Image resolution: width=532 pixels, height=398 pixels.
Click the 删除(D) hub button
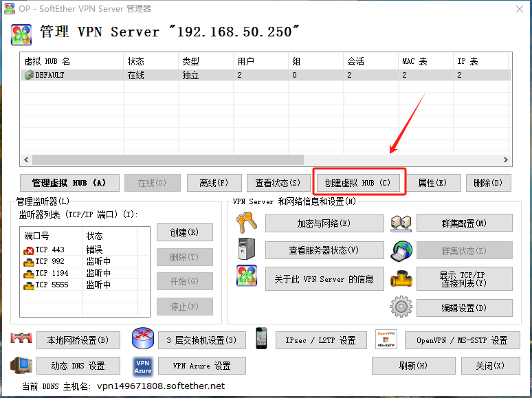point(488,183)
